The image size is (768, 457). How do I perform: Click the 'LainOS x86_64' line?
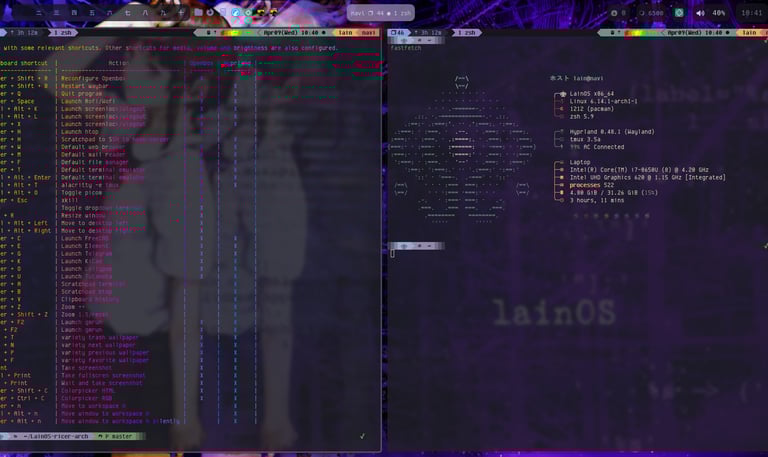coord(592,94)
